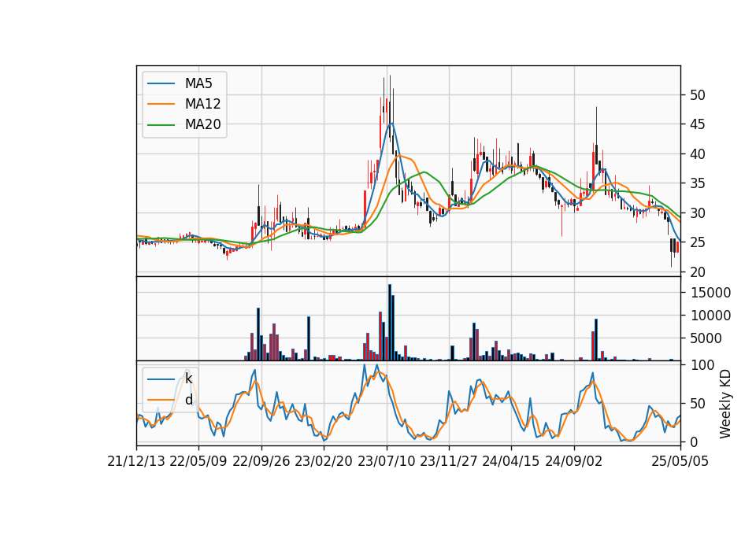The image size is (756, 543).
Task: Click the KD axis value 100
Action: [x=702, y=365]
